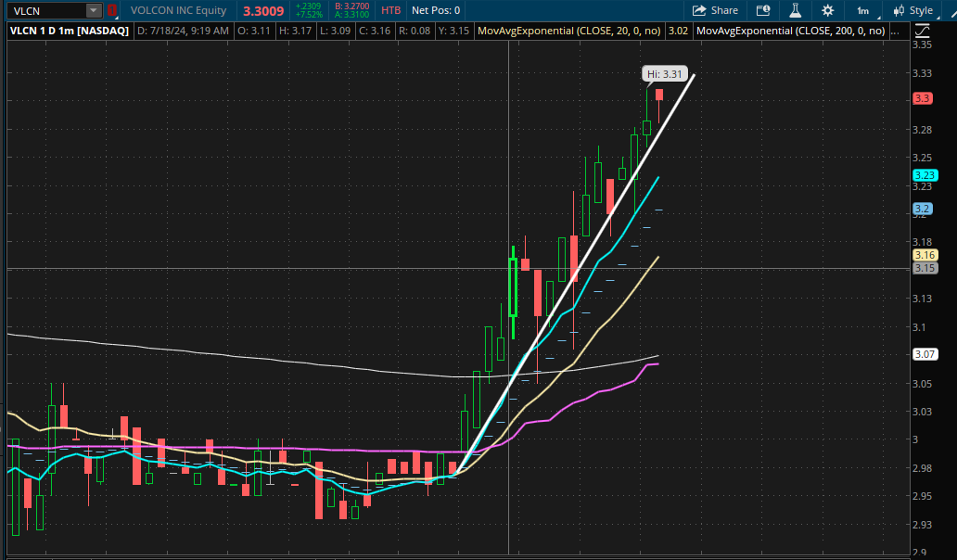Open the 1m time frame selector
The height and width of the screenshot is (560, 957).
[863, 10]
